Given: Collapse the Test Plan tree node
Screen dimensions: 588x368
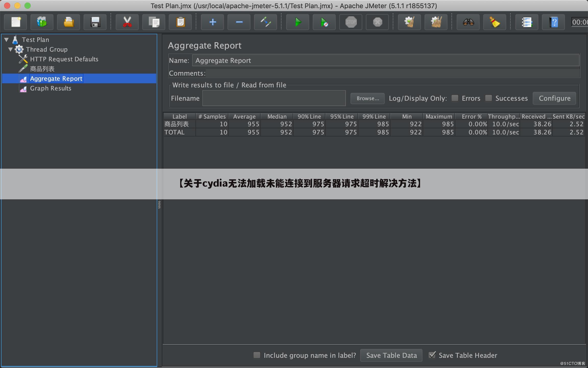Looking at the screenshot, I should 7,40.
